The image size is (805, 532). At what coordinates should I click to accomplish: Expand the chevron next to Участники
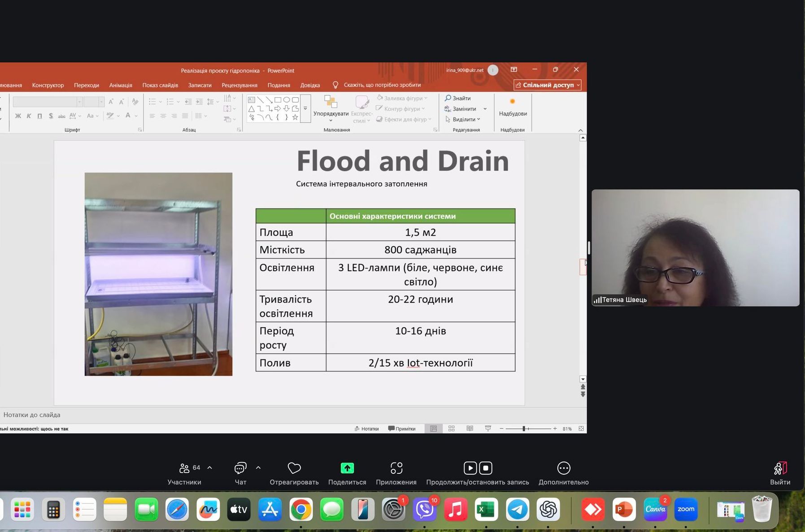[x=209, y=468]
